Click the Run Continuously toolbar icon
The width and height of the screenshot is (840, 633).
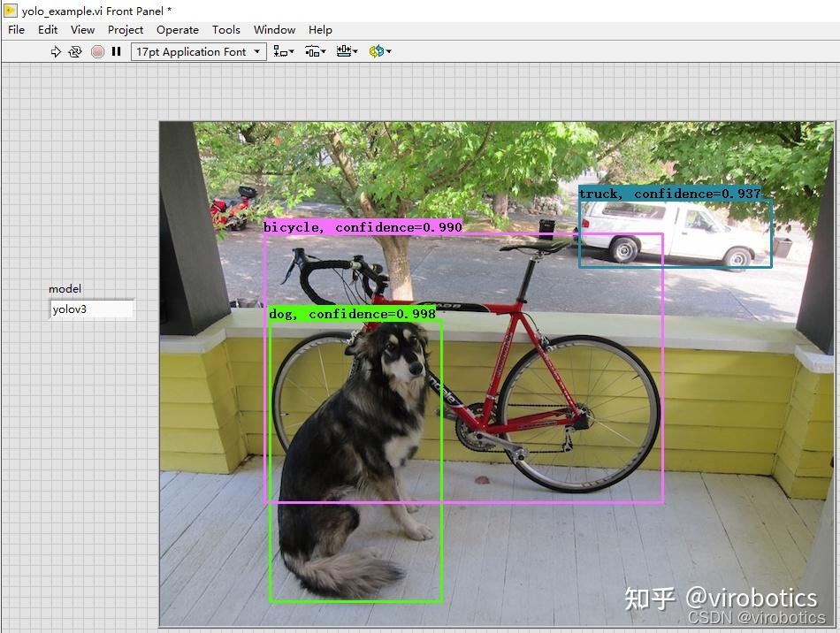(x=76, y=51)
